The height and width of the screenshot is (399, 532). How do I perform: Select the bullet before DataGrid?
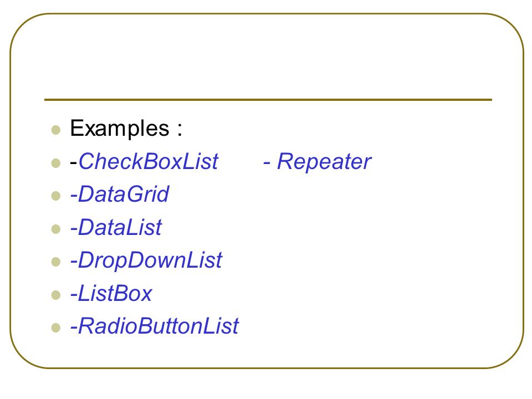[55, 196]
